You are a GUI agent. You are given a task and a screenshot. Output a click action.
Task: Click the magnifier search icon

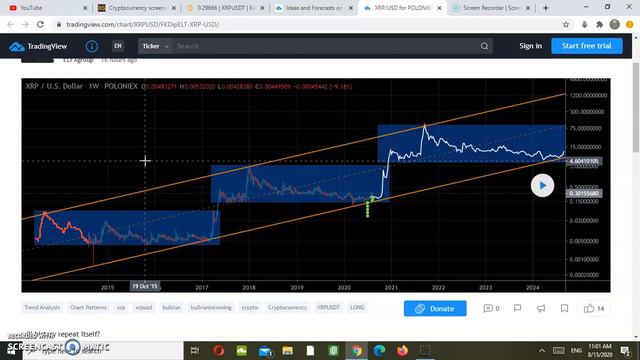coord(484,46)
